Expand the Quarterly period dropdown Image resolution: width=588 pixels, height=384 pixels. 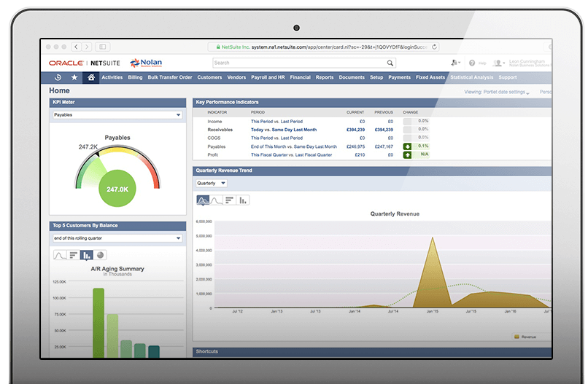point(212,183)
